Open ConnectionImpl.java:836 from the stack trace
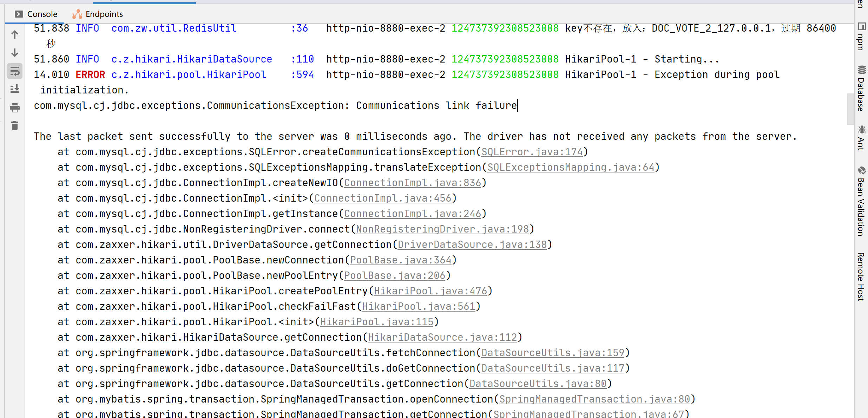 tap(413, 183)
